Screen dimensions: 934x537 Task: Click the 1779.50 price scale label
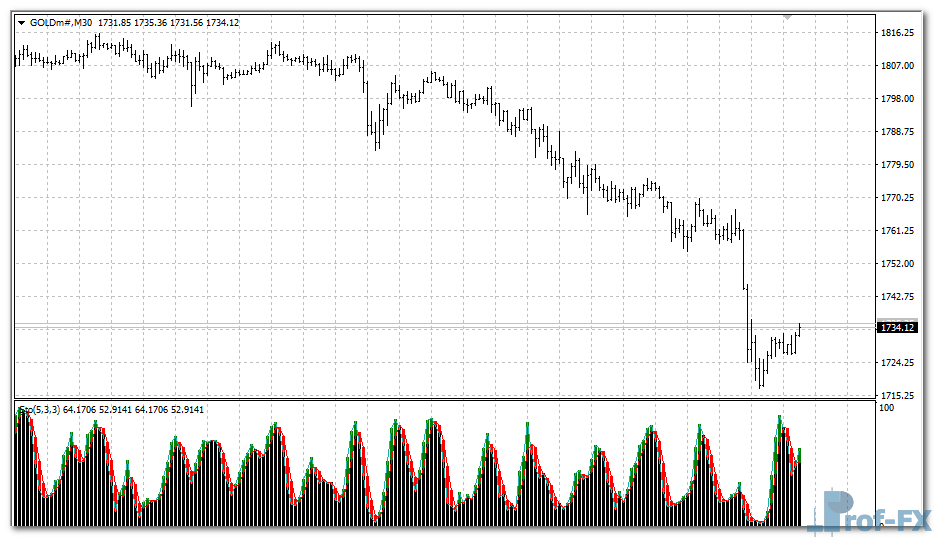[897, 165]
